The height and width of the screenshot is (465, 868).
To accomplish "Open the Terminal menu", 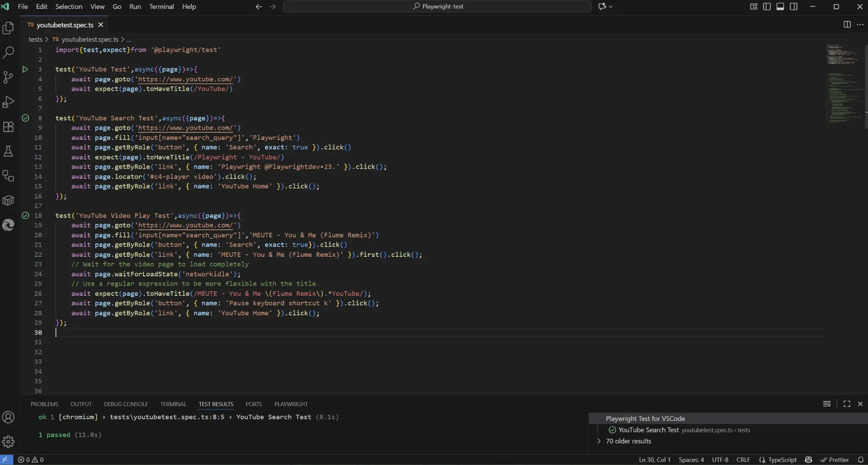I will coord(161,6).
